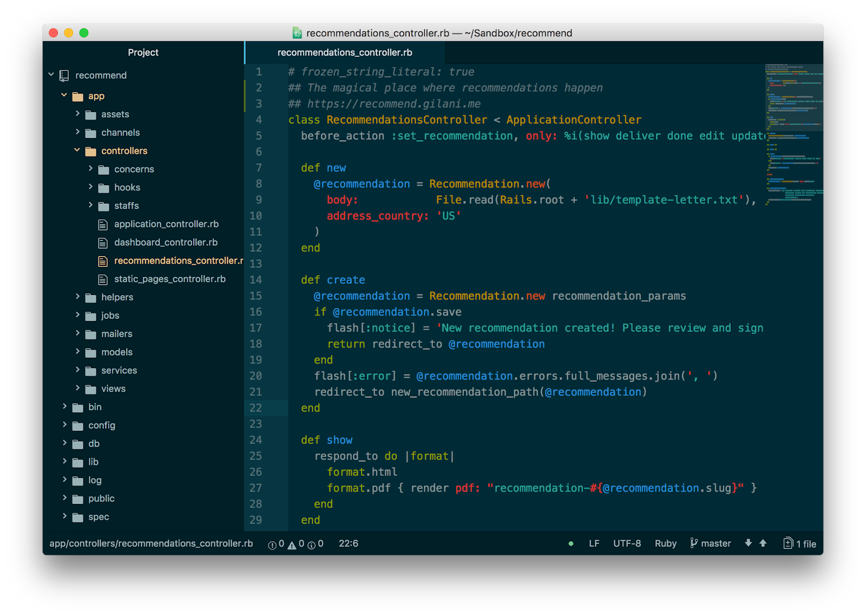Screen dimensions: 866x616
Task: Change Ruby grammar selector
Action: point(666,543)
